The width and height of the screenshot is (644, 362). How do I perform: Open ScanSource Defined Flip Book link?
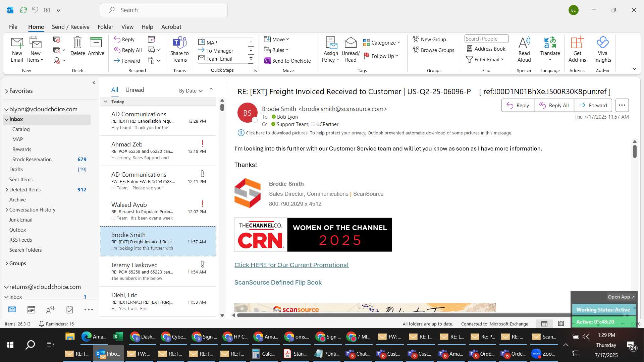coord(278,282)
